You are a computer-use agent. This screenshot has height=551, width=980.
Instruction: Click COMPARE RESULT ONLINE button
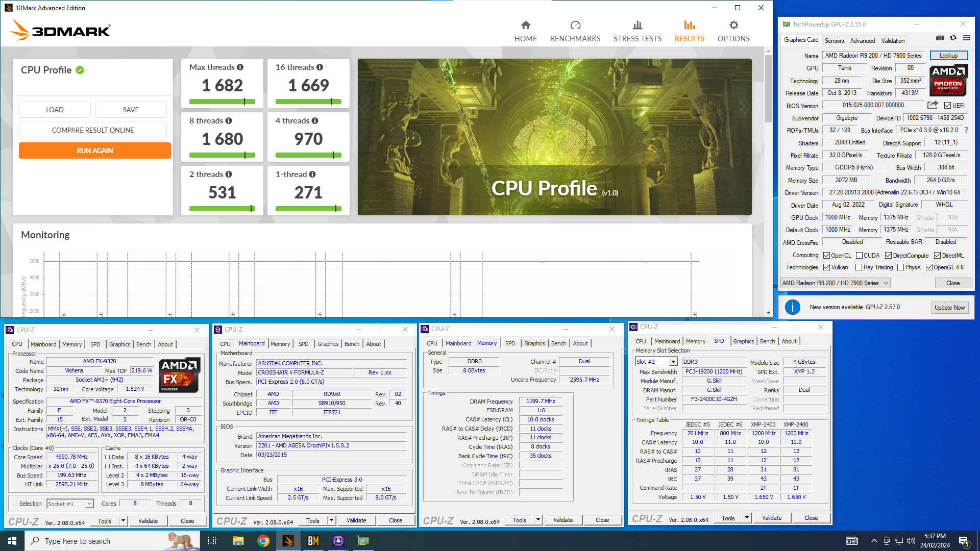(93, 130)
